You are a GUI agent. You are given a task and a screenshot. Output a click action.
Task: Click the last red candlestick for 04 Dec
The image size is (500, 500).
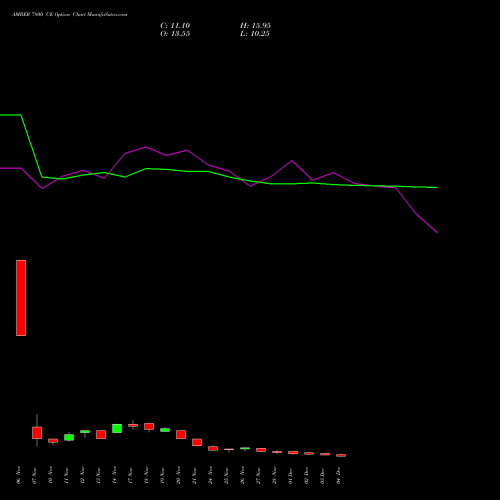click(341, 455)
